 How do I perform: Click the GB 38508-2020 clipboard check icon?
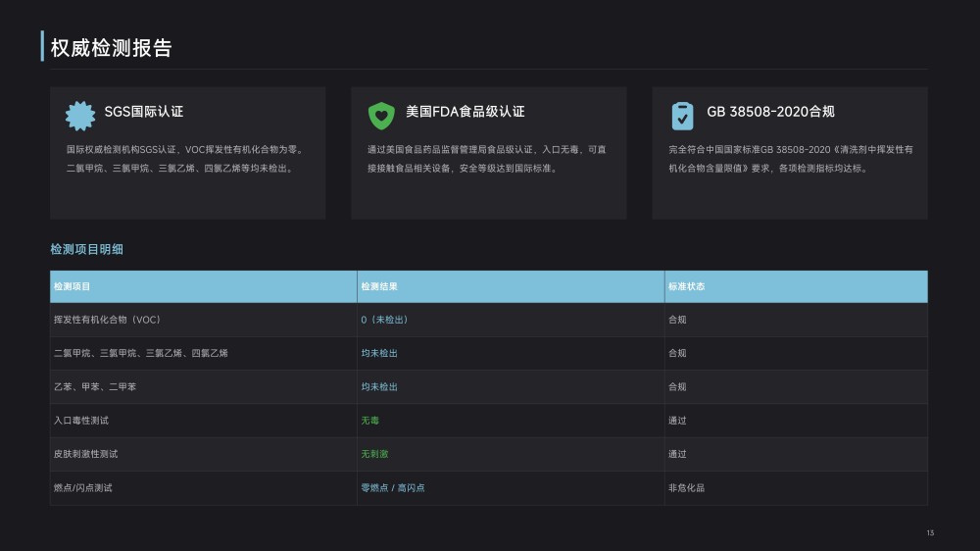pos(682,116)
